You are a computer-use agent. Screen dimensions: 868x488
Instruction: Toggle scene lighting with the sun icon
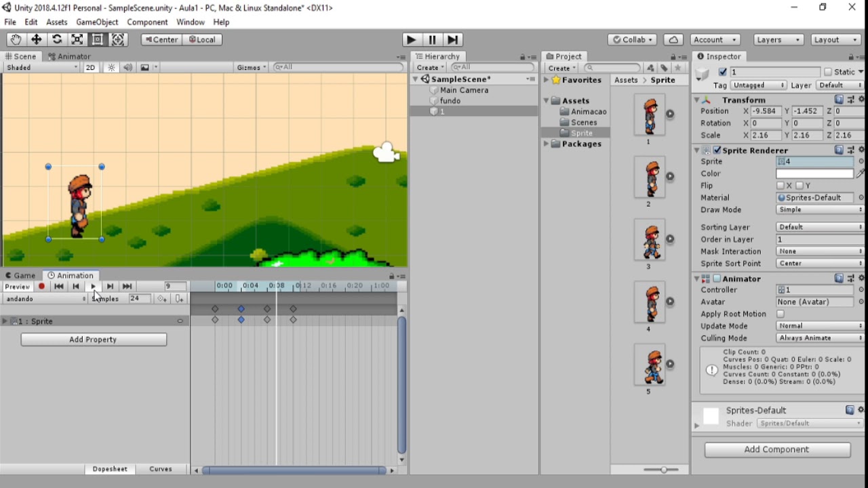pos(112,67)
